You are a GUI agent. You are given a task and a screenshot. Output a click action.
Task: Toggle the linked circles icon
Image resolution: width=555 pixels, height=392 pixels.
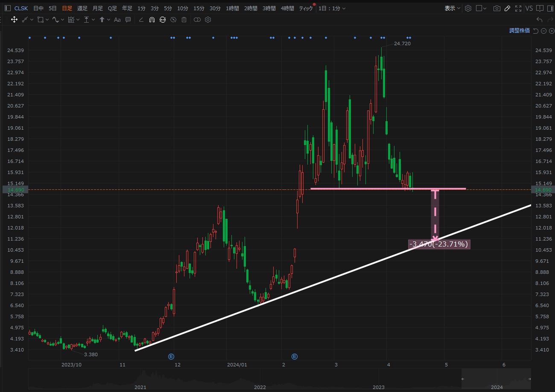coord(197,20)
